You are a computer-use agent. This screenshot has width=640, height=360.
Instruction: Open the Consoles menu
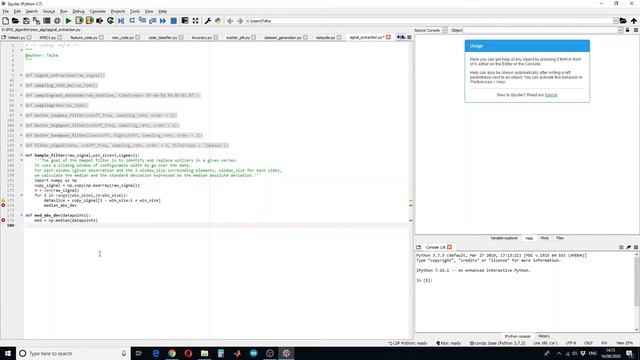click(x=98, y=11)
